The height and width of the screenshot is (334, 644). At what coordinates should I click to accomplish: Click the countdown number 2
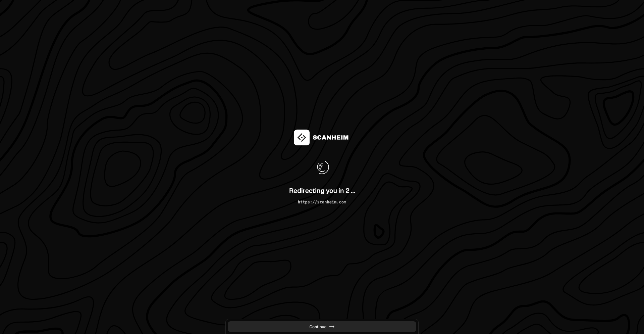pyautogui.click(x=347, y=191)
